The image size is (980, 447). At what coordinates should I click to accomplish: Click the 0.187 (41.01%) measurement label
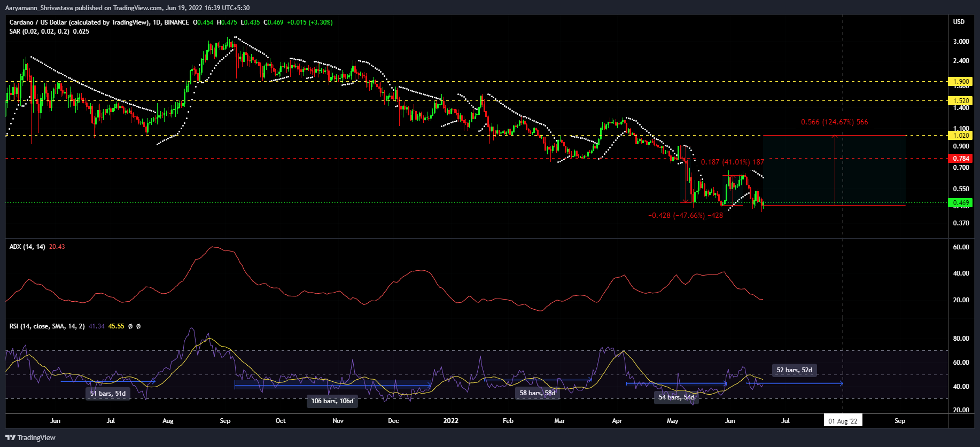point(733,162)
